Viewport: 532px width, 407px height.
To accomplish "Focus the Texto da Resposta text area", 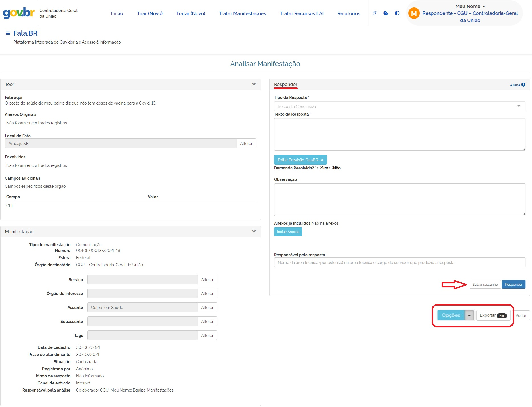I will point(399,134).
